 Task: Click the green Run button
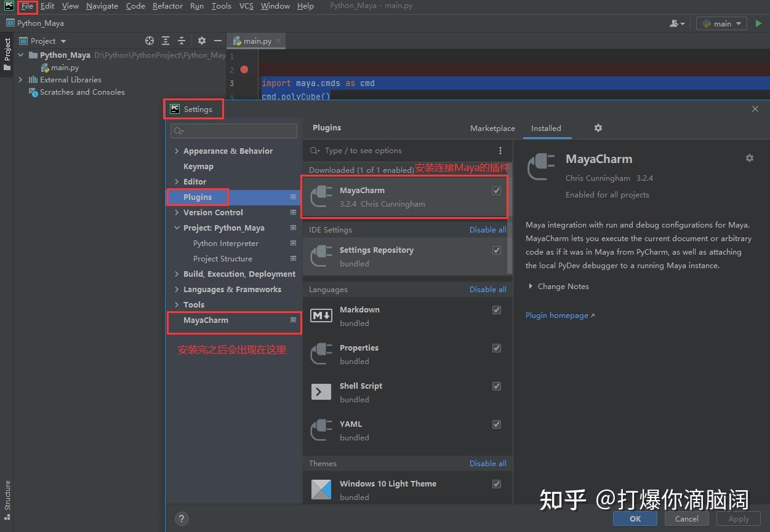(x=758, y=23)
